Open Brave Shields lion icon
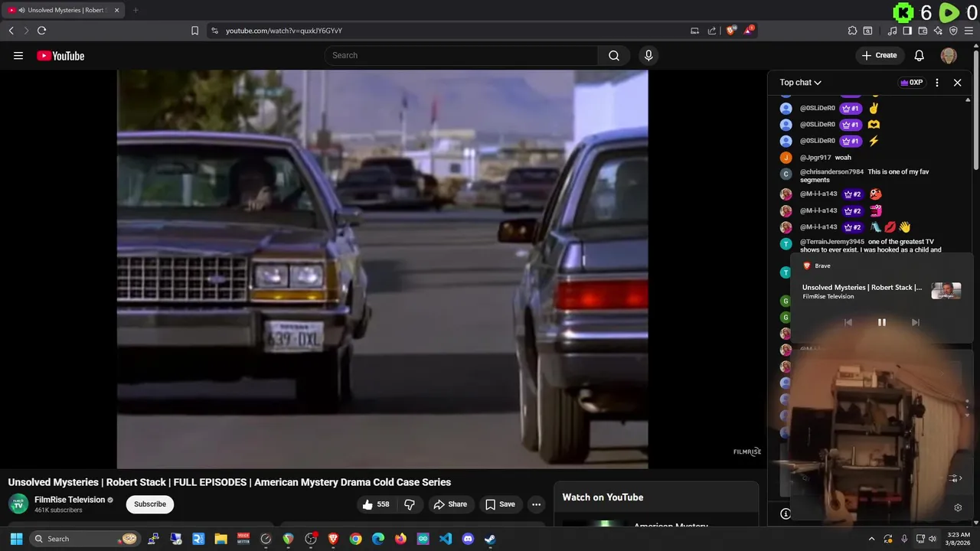Screen dimensions: 980x551 point(731,31)
